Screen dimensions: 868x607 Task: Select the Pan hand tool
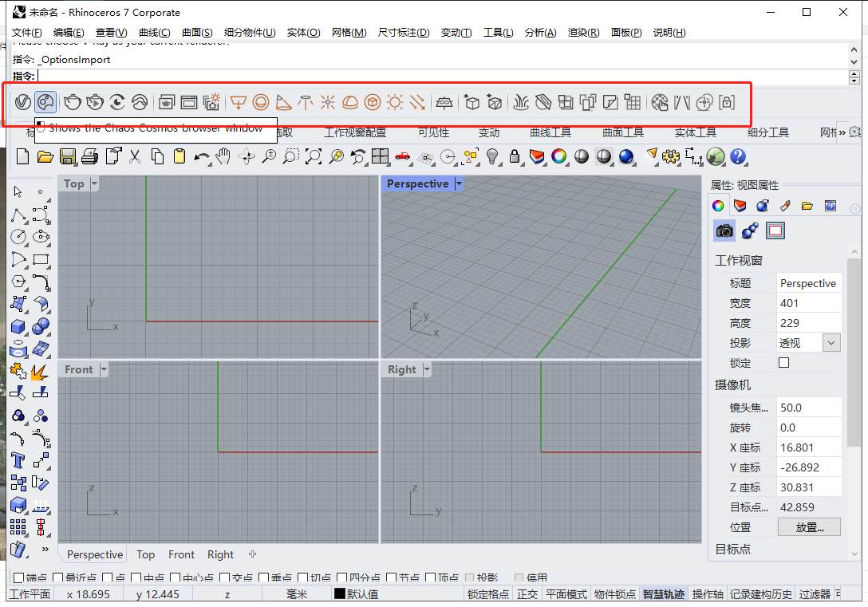(223, 156)
